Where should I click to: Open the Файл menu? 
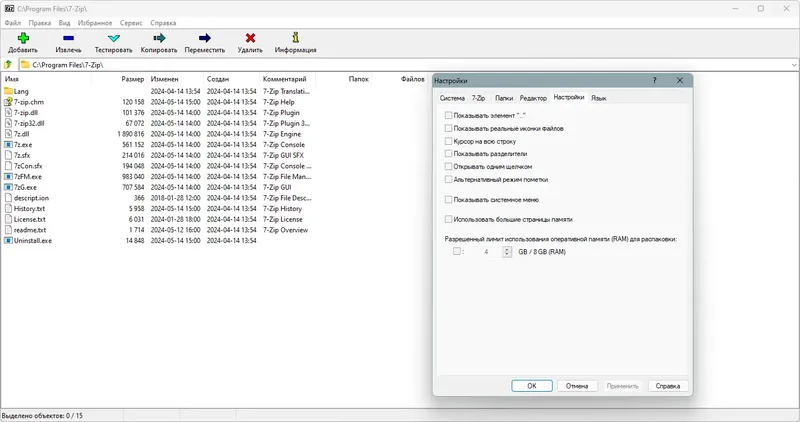(x=13, y=23)
